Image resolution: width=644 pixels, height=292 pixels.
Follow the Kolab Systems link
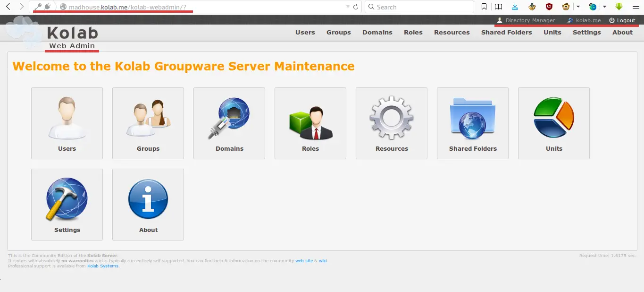(x=103, y=266)
